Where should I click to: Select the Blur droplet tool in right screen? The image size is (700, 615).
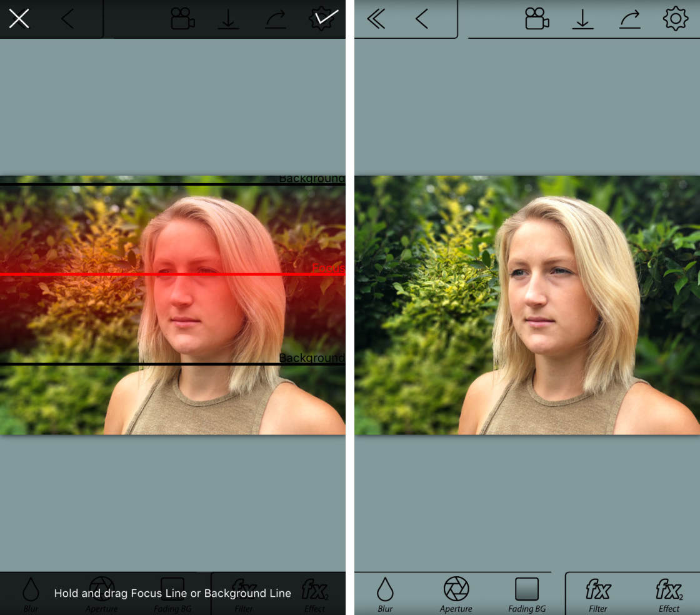pos(385,594)
